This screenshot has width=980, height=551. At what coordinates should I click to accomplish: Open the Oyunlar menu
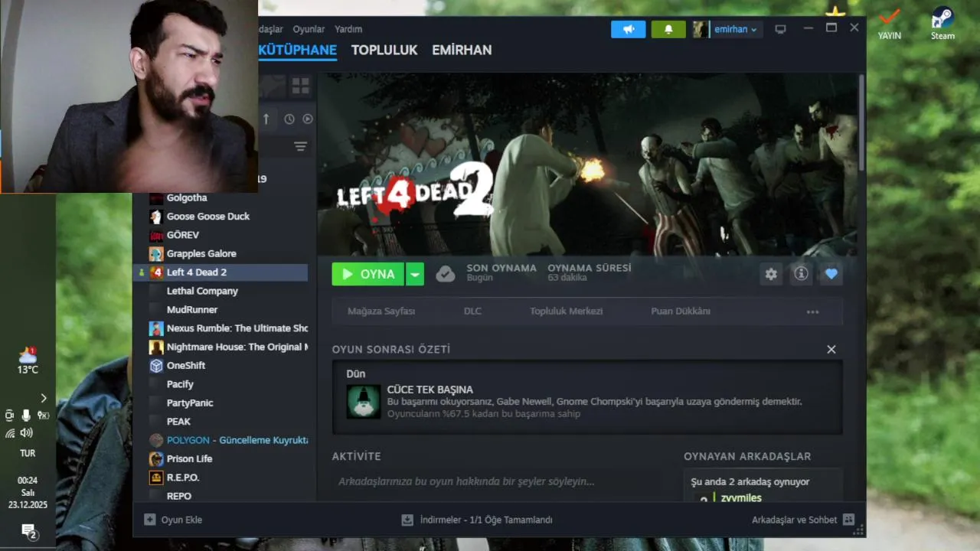[309, 29]
